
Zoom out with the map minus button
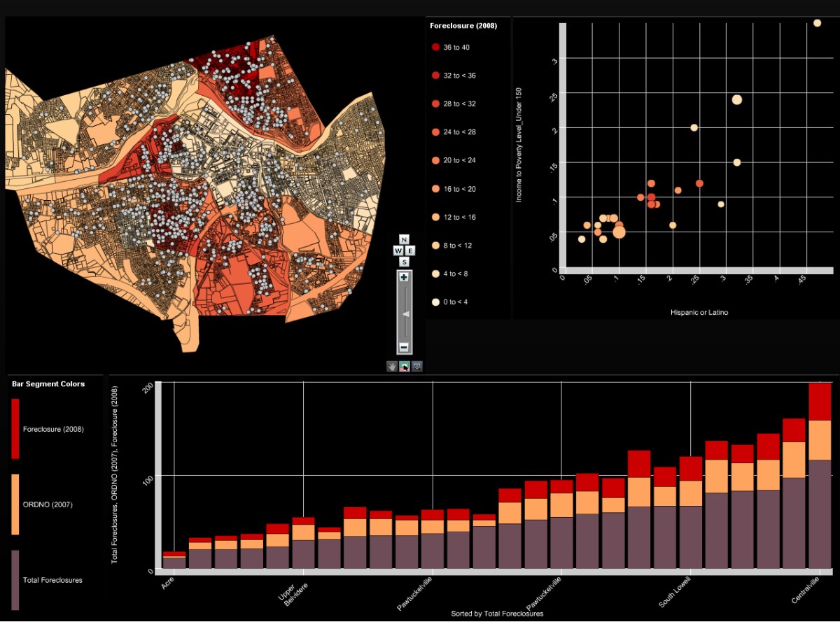click(x=404, y=347)
